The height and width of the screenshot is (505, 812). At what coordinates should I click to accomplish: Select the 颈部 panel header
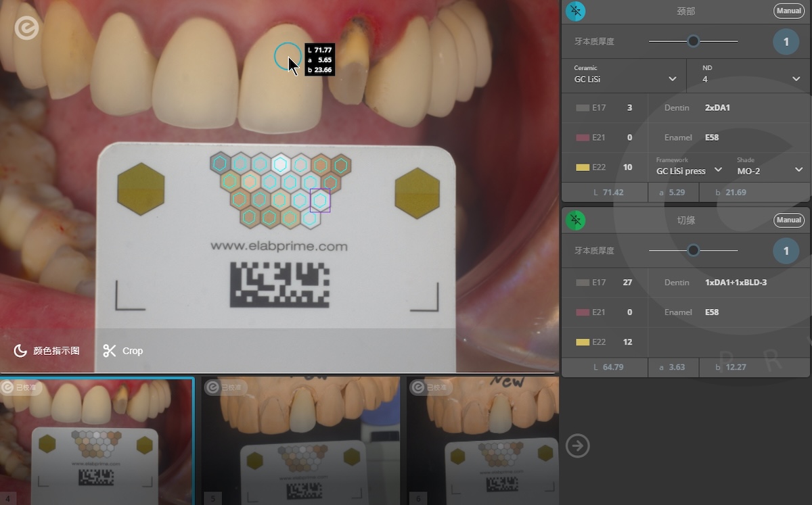(x=685, y=11)
